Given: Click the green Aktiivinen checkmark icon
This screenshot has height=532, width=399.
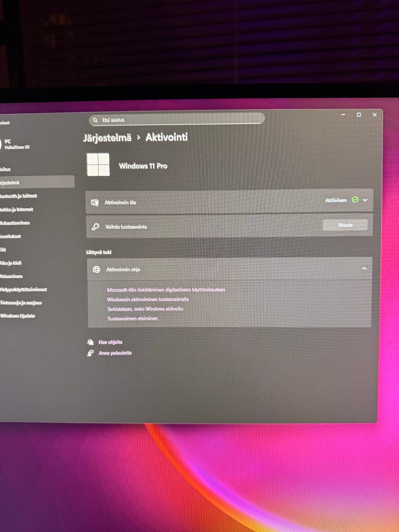Looking at the screenshot, I should point(355,200).
